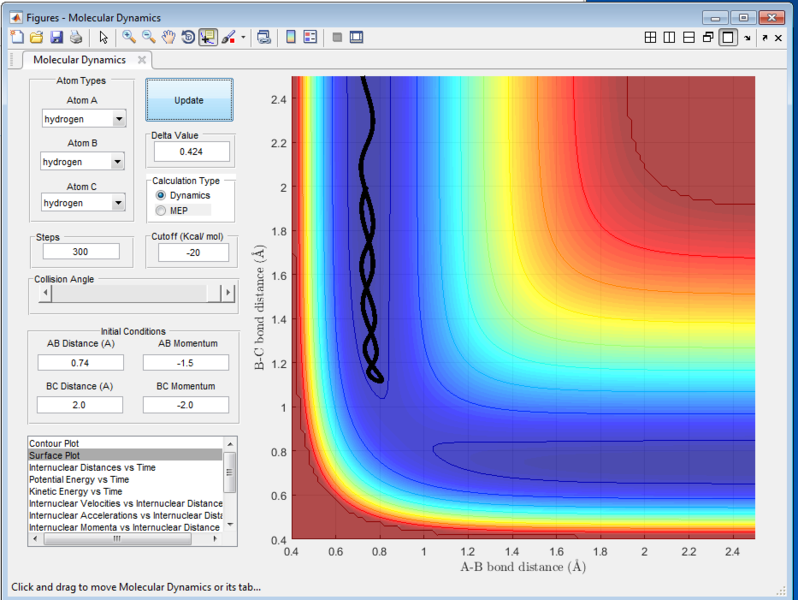This screenshot has height=600, width=798.
Task: Click the Steps input field
Action: coord(82,252)
